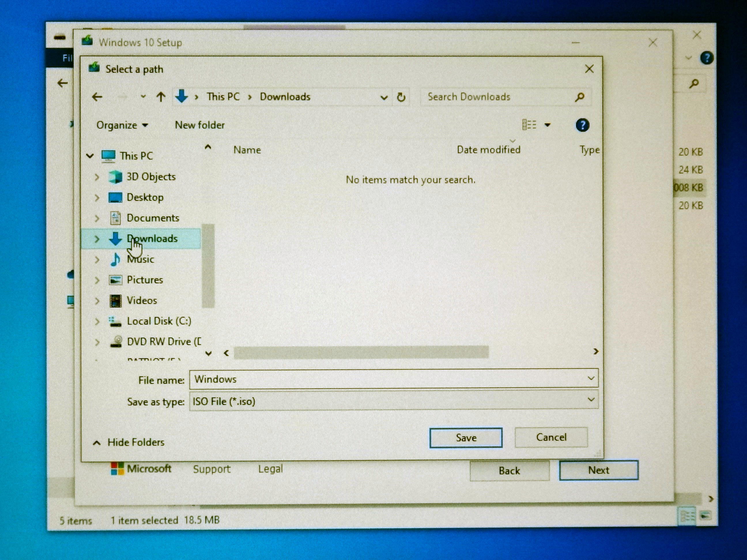Close the Select a path dialog
The image size is (747, 560).
589,69
